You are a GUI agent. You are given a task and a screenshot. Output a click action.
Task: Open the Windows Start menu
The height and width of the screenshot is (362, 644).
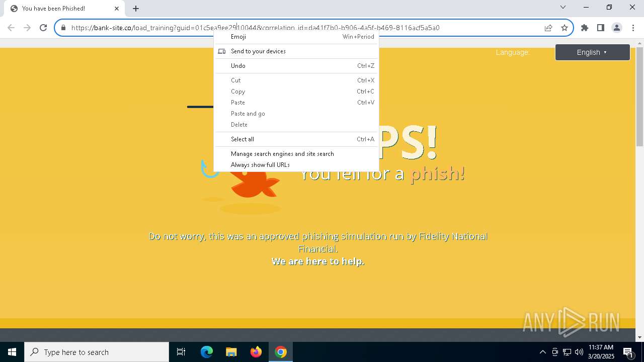[12, 352]
